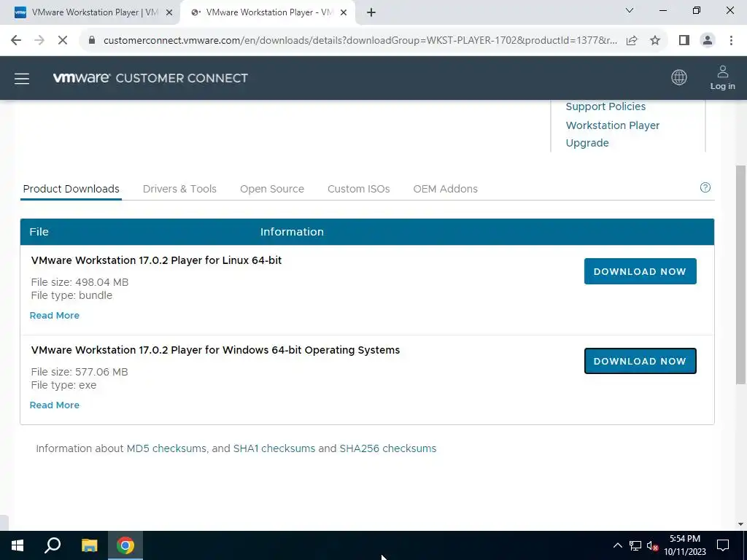Download Now for Windows 64-bit Player

(x=640, y=361)
